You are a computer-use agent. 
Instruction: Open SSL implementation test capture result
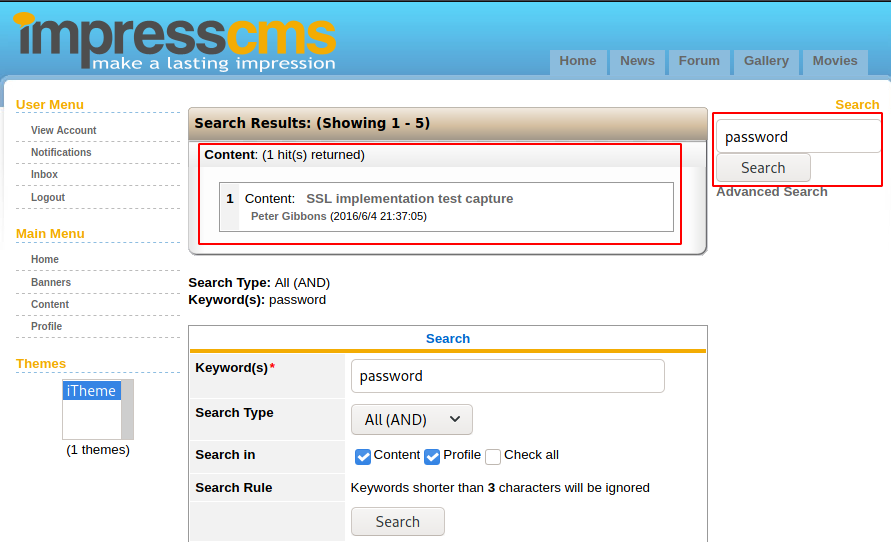pyautogui.click(x=409, y=199)
